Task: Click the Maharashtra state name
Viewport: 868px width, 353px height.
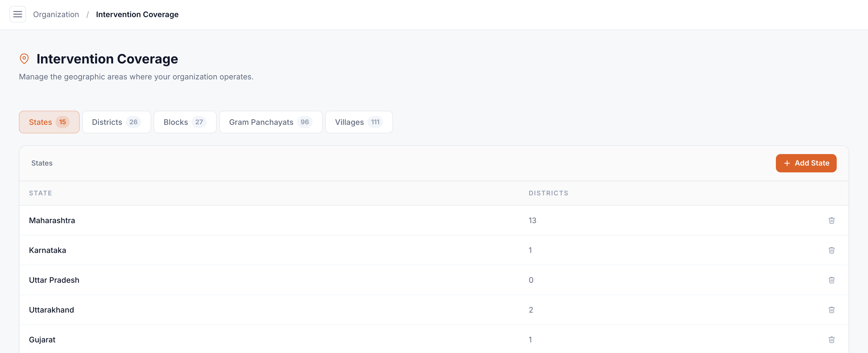Action: point(52,220)
